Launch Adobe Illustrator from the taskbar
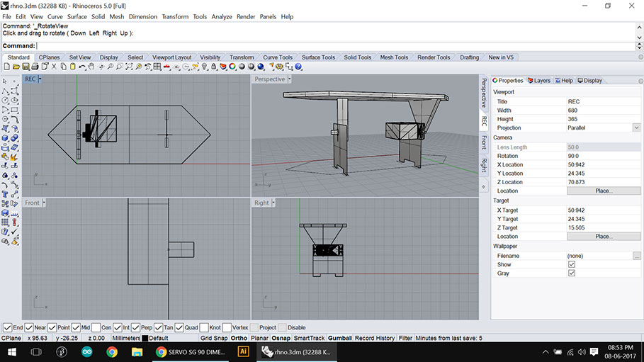 click(243, 351)
